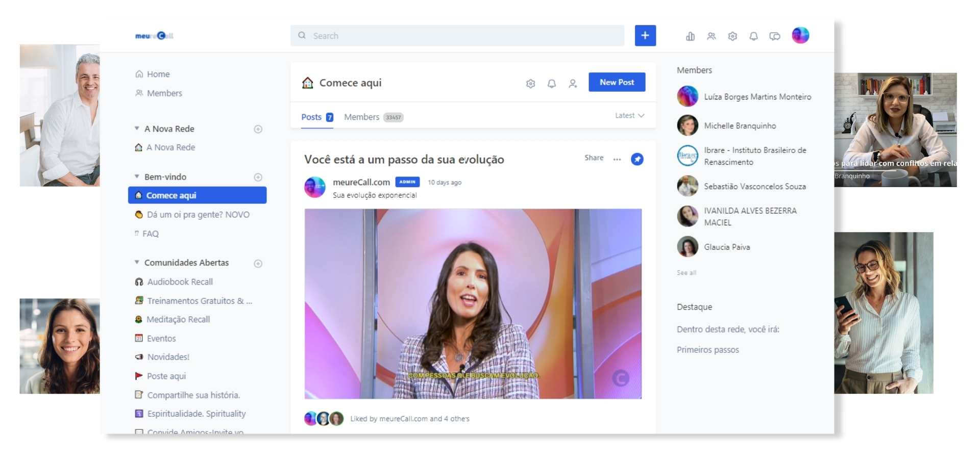Image resolution: width=980 pixels, height=459 pixels.
Task: Open Meditação Recall space
Action: 173,319
